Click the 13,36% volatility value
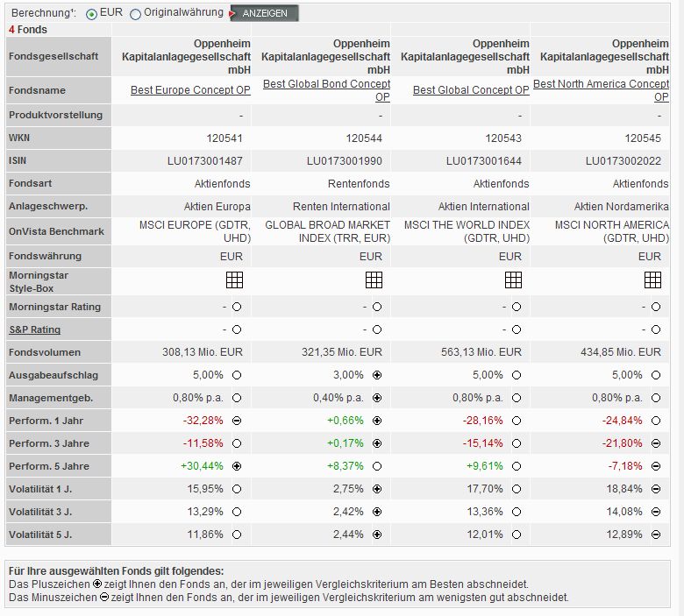Screen dimensions: 684x616 [x=485, y=512]
